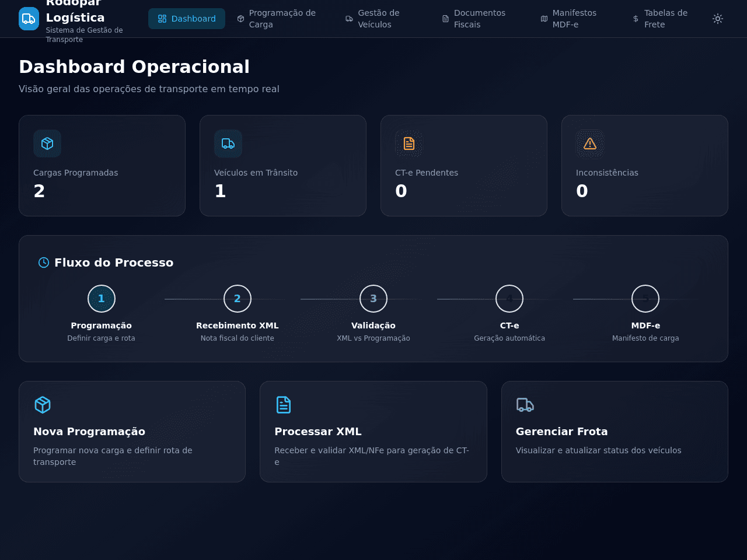
Task: Click the CT-e Pendentes value 0
Action: 401,191
